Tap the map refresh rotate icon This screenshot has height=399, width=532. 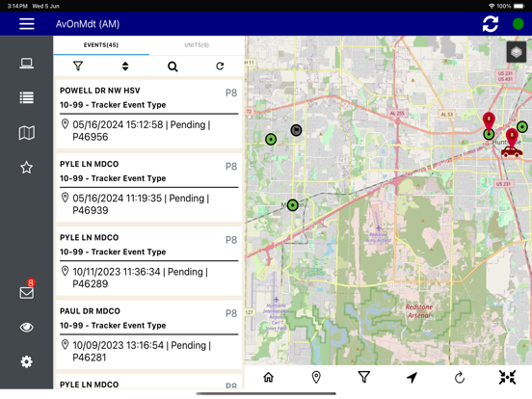(x=460, y=377)
